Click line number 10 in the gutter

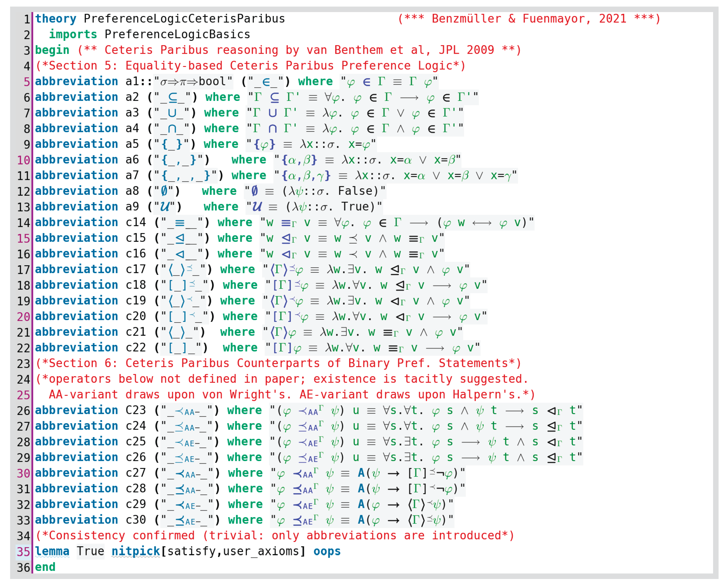(23, 160)
